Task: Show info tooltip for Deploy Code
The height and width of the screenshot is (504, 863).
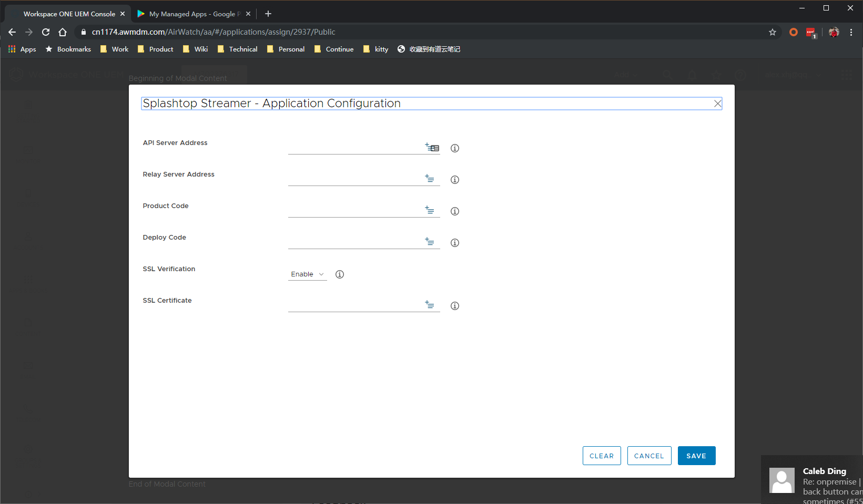Action: pos(455,243)
